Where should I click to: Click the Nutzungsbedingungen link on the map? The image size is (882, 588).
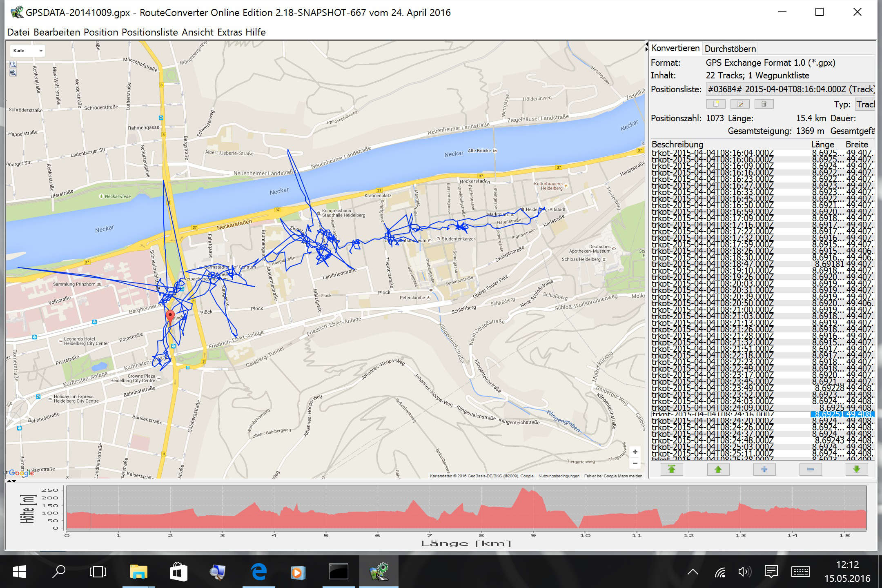click(559, 476)
